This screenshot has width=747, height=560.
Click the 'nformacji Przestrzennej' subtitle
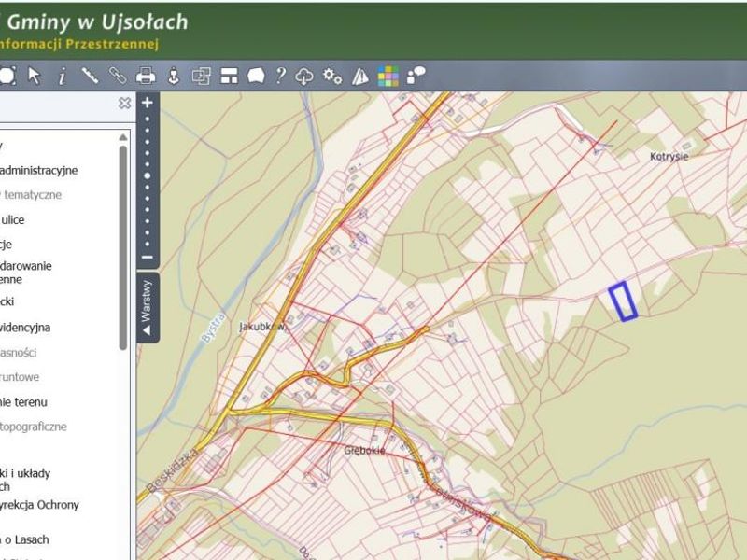79,44
